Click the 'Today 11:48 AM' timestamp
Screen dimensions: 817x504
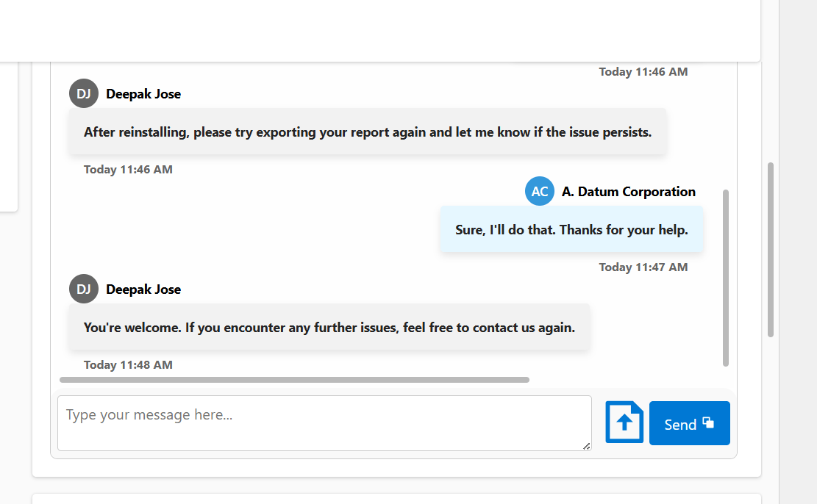[128, 364]
